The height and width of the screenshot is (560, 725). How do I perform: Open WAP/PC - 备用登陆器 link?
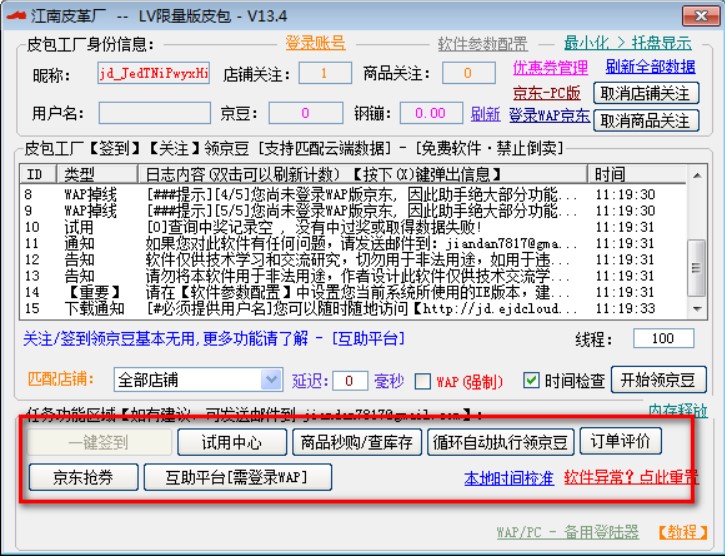(x=568, y=532)
